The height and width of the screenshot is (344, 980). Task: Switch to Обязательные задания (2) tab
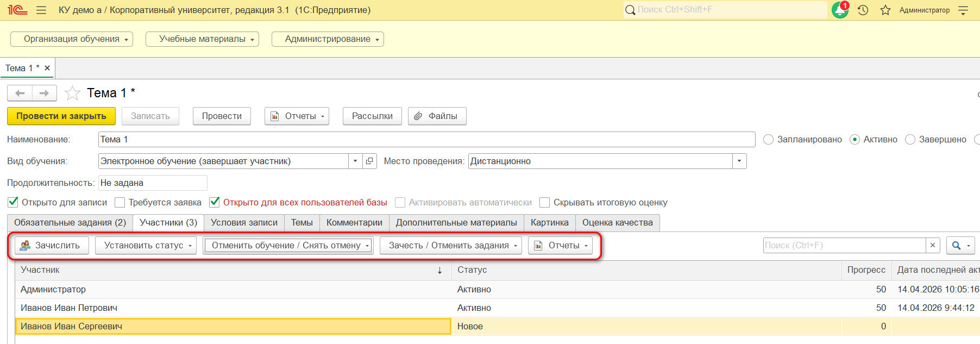(70, 223)
